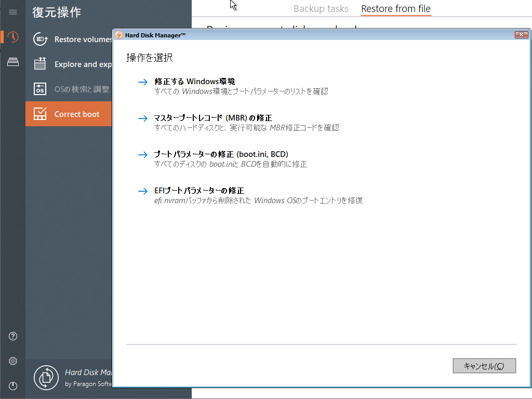Select the disk drive icon in the left rail
The height and width of the screenshot is (399, 532).
[x=12, y=62]
